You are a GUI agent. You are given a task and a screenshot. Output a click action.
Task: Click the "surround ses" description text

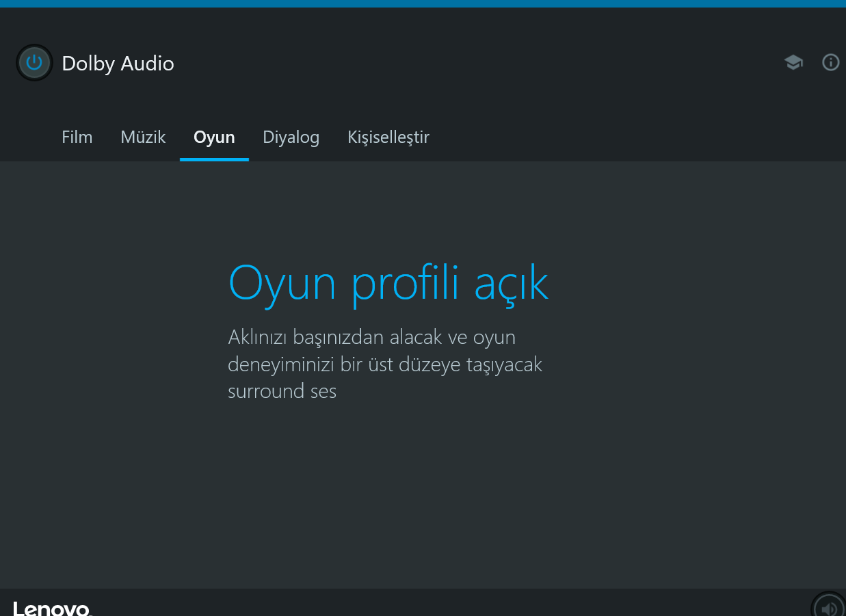(x=282, y=391)
